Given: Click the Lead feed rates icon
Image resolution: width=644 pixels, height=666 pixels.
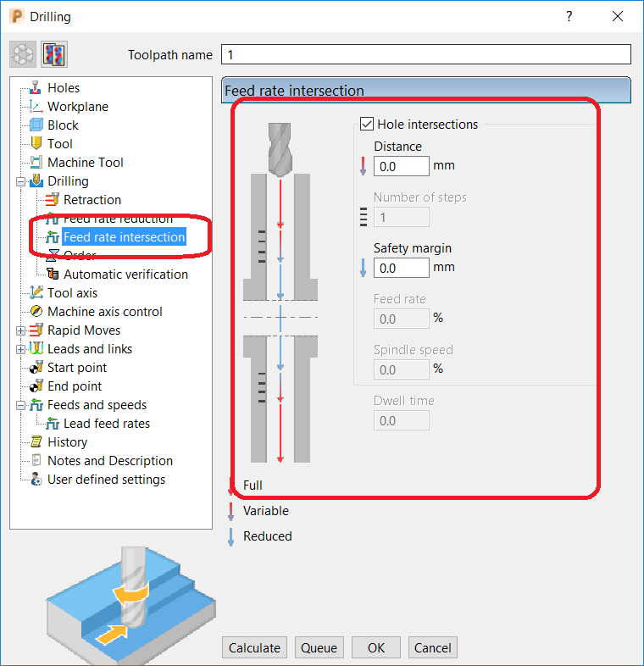Looking at the screenshot, I should click(53, 424).
